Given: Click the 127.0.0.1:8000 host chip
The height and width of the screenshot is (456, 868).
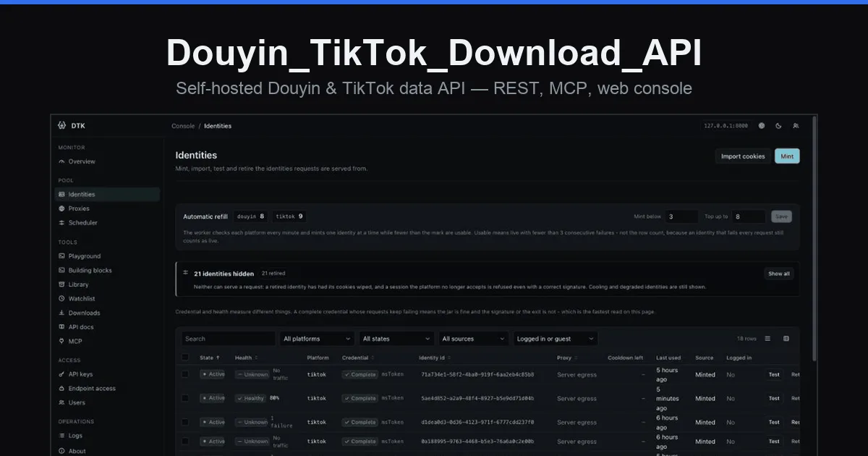Looking at the screenshot, I should [x=726, y=125].
